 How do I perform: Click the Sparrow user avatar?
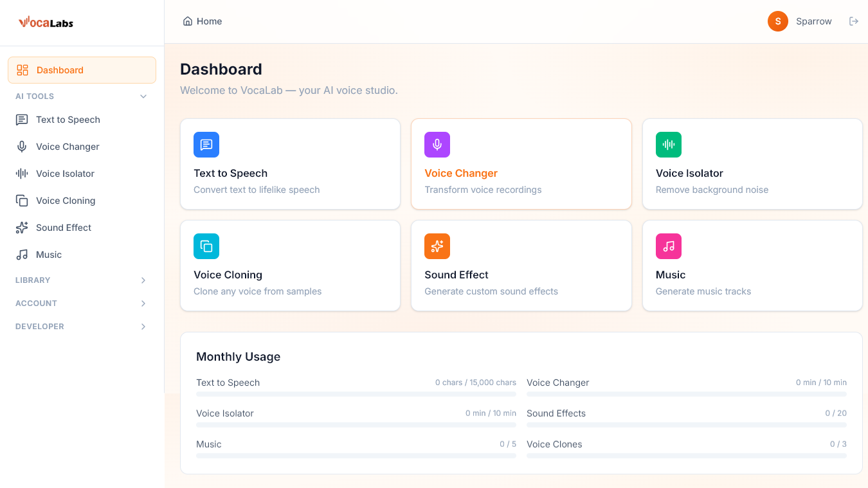click(778, 21)
